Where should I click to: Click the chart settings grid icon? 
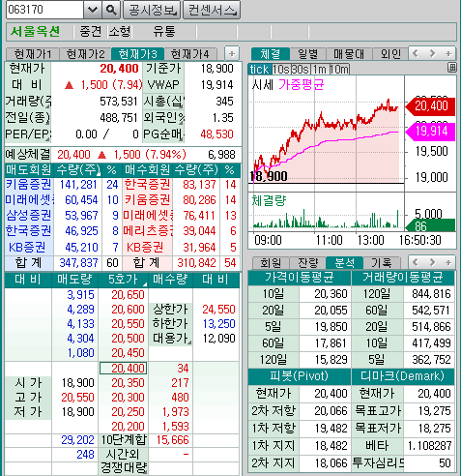coord(452,68)
